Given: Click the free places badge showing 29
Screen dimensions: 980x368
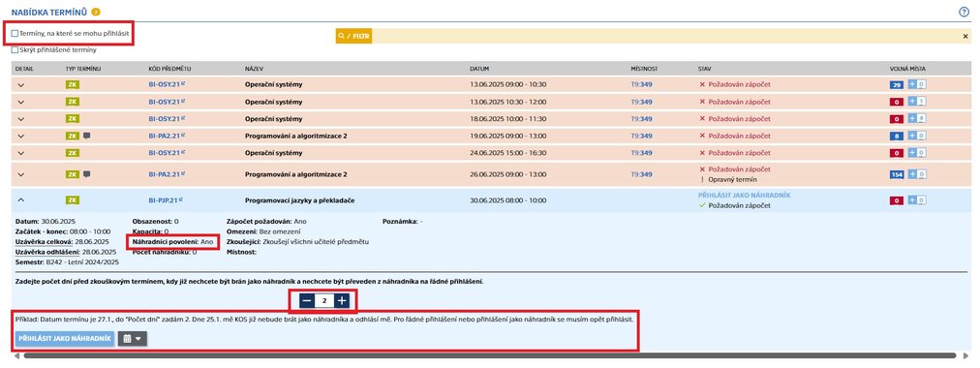Looking at the screenshot, I should (x=897, y=84).
